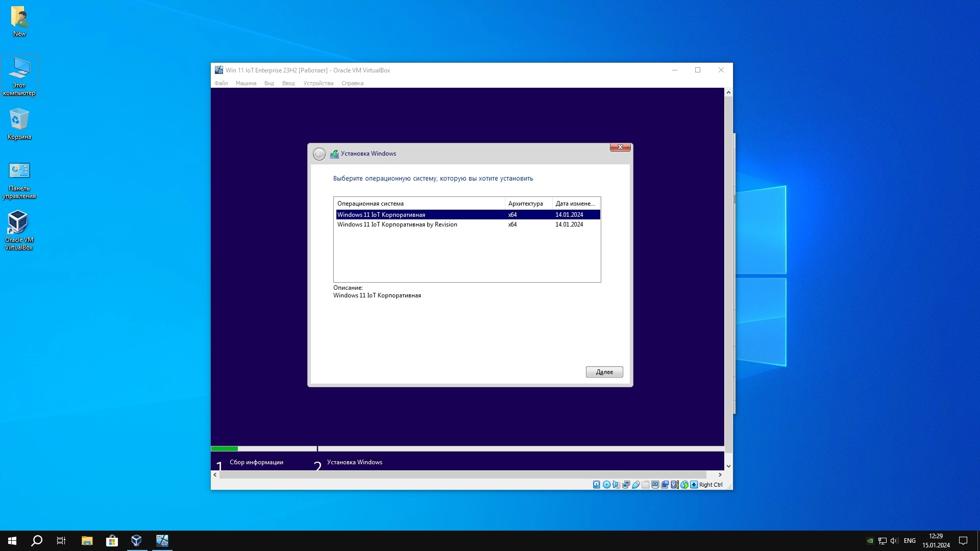
Task: Click the VM window vertical scrollbar down arrow
Action: [x=728, y=466]
